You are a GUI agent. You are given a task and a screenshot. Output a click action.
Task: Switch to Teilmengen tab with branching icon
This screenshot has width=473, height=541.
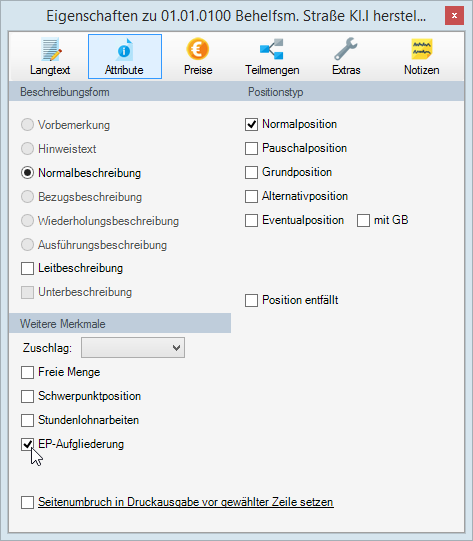pos(272,57)
